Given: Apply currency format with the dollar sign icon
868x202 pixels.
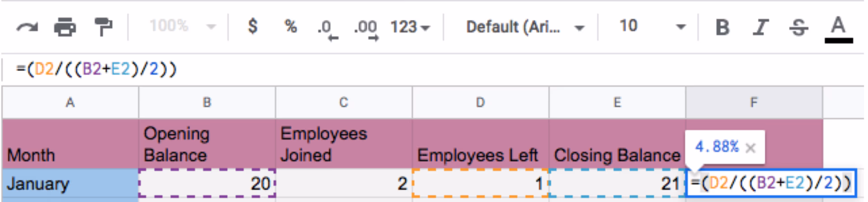Looking at the screenshot, I should coord(253,26).
